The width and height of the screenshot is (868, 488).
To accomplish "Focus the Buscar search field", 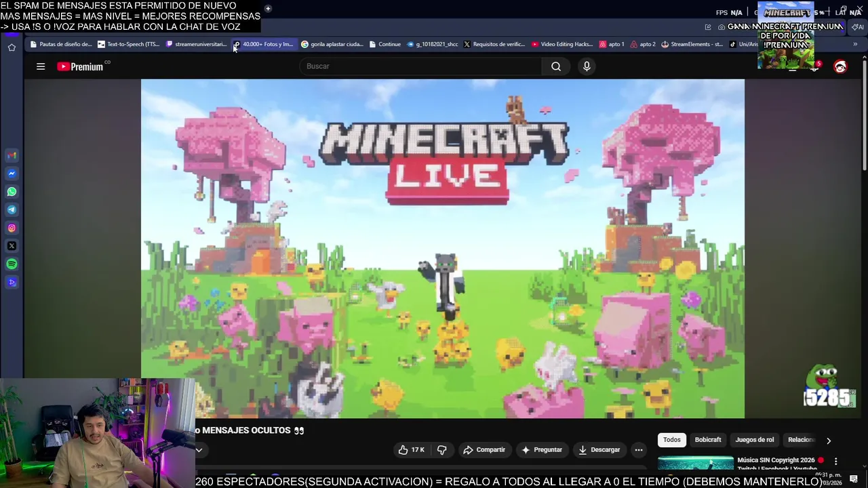I will [420, 66].
